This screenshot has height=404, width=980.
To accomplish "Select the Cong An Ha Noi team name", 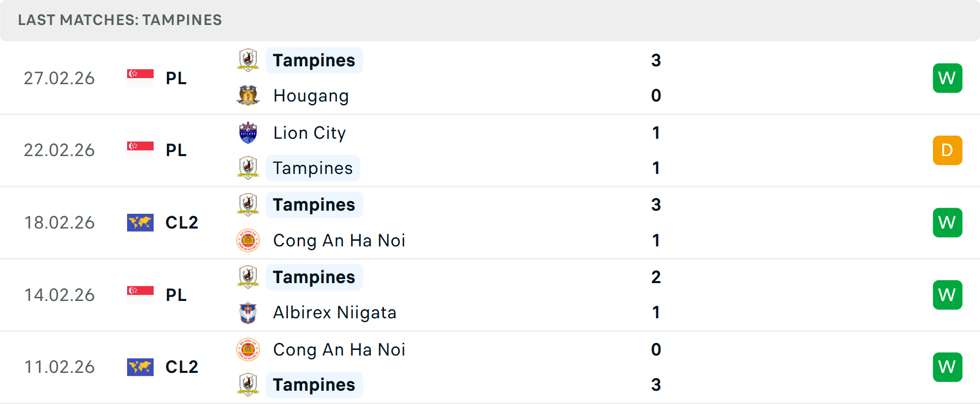I will coord(339,240).
